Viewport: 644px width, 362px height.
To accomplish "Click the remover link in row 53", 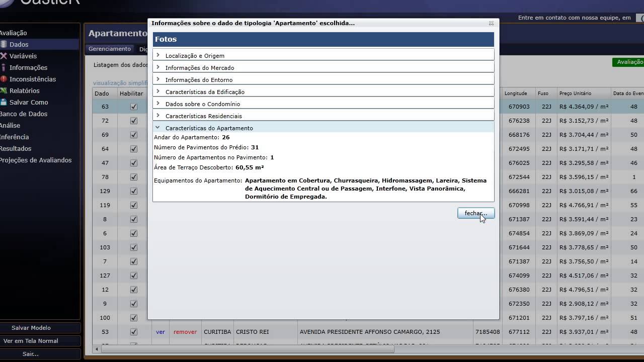I will (185, 332).
